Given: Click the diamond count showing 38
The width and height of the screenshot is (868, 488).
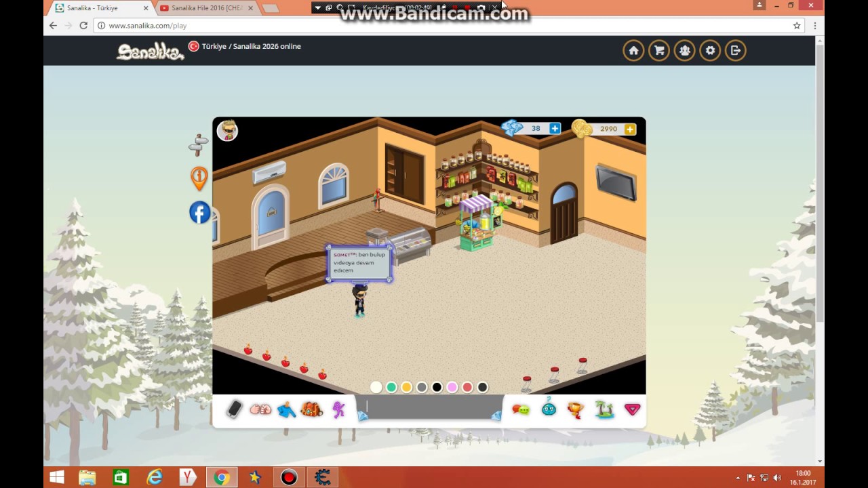Looking at the screenshot, I should pos(536,128).
